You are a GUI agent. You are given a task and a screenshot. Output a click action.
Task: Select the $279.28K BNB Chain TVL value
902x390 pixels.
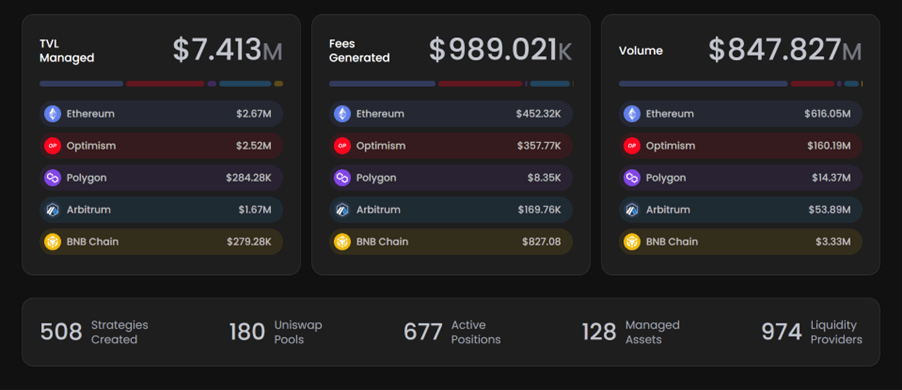pos(249,242)
